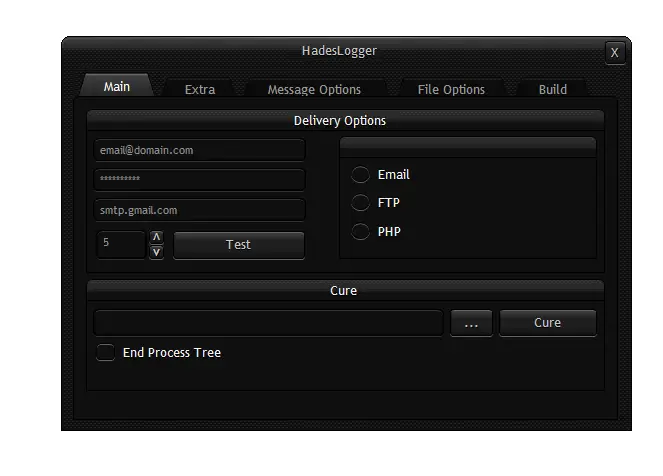Select the Email radio button
Image resolution: width=663 pixels, height=476 pixels.
click(x=360, y=175)
